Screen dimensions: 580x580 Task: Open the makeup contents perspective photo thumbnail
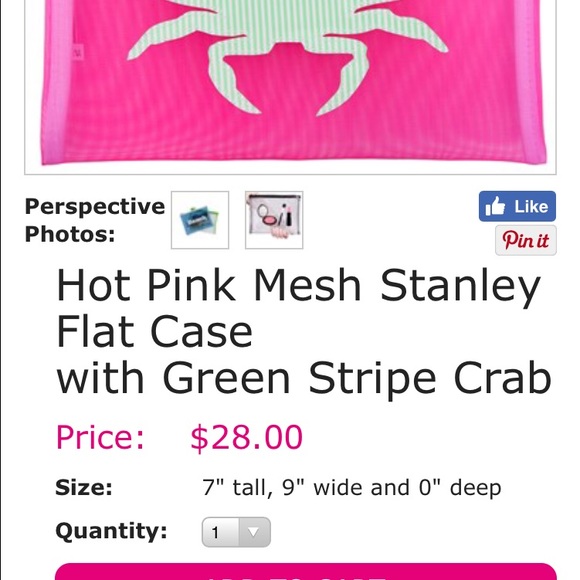pyautogui.click(x=274, y=220)
